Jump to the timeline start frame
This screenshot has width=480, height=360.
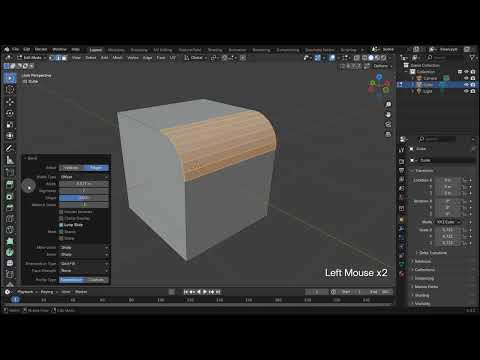pos(186,292)
